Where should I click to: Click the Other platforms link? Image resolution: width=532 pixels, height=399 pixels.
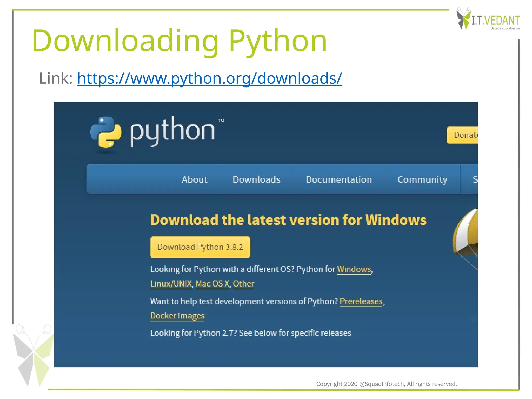[x=243, y=284]
